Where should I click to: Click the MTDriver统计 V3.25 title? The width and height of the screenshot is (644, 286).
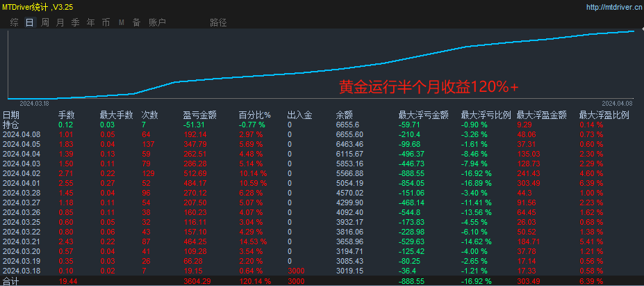point(38,7)
